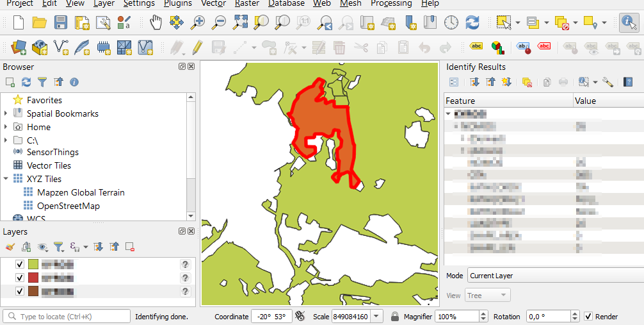Click the Zoom In magnifier tool
Image resolution: width=644 pixels, height=325 pixels.
pos(198,23)
